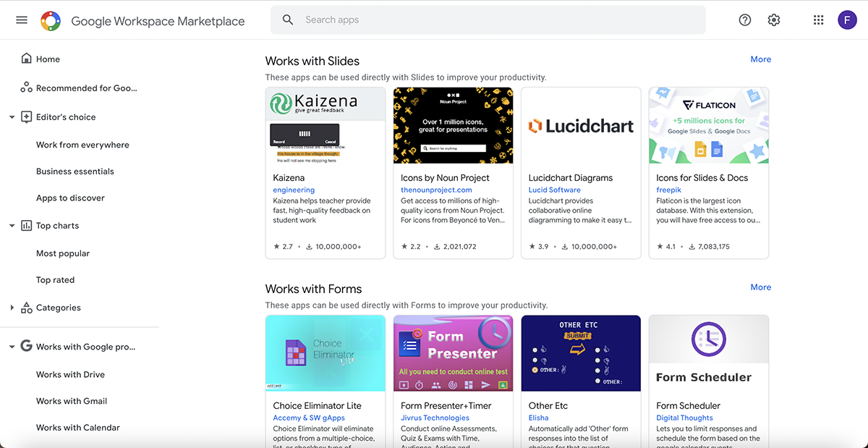The height and width of the screenshot is (448, 868).
Task: Click the search magnifying glass icon
Action: tap(287, 20)
